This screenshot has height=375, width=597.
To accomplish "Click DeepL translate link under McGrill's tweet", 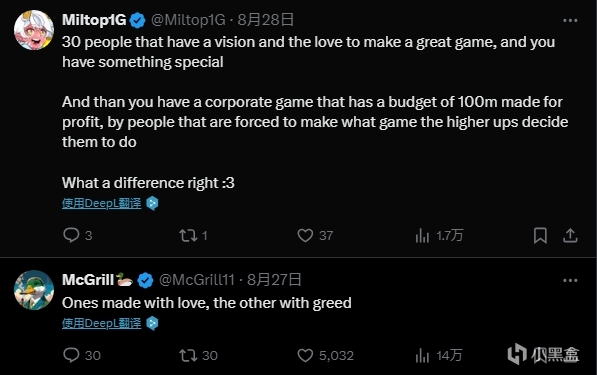I will pos(101,323).
